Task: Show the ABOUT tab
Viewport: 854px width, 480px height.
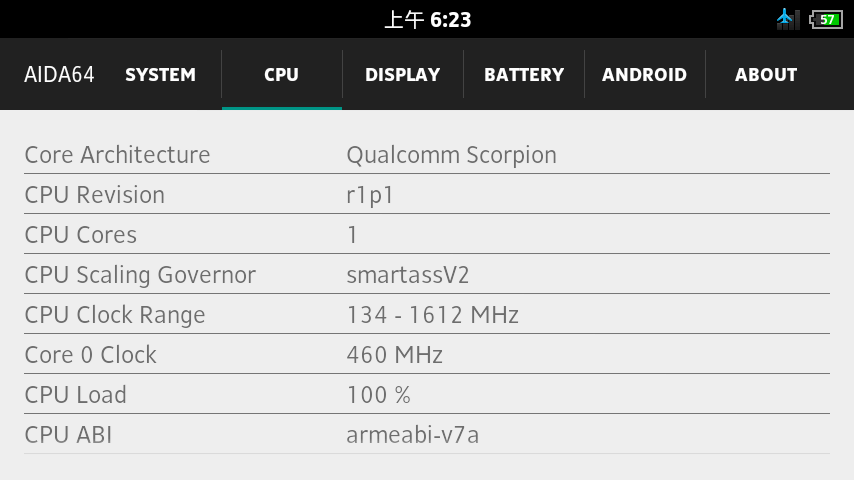Action: pos(766,75)
